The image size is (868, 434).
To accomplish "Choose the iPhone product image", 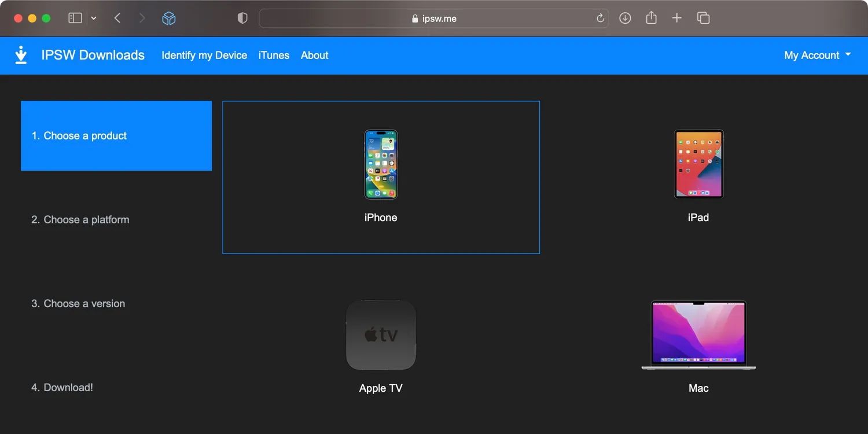I will [x=381, y=164].
